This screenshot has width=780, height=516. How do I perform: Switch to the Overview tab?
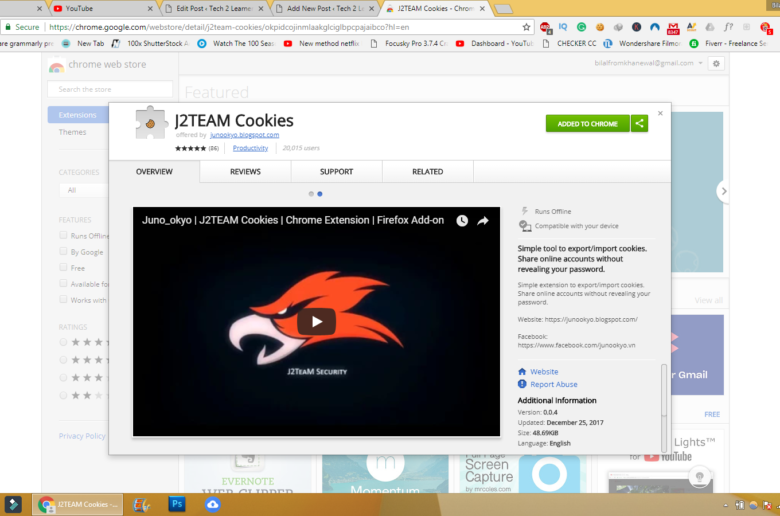click(154, 172)
